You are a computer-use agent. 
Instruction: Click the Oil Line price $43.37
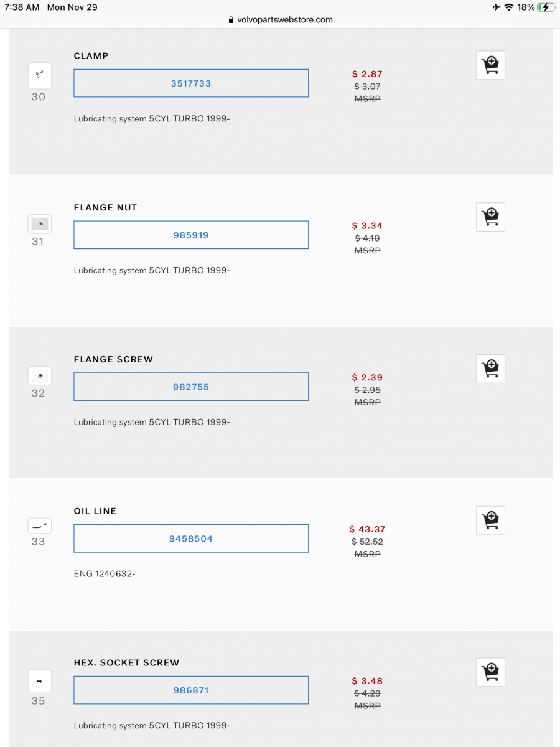point(368,529)
